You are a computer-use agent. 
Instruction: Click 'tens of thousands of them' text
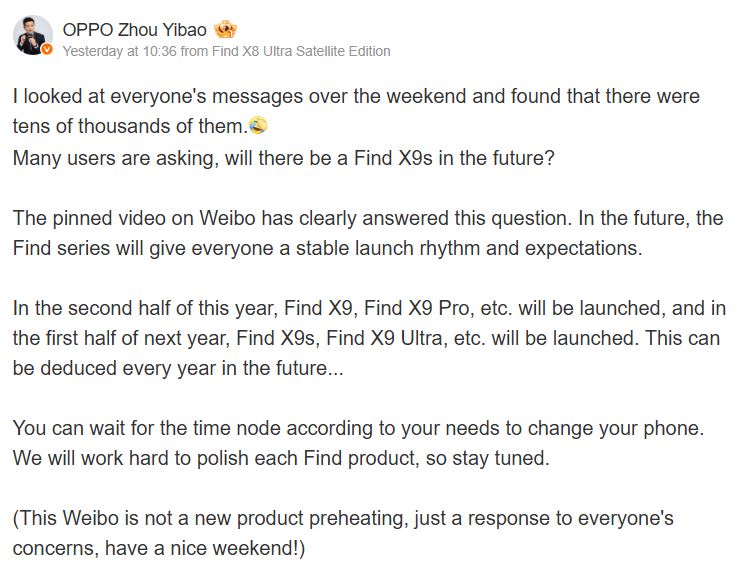click(128, 126)
